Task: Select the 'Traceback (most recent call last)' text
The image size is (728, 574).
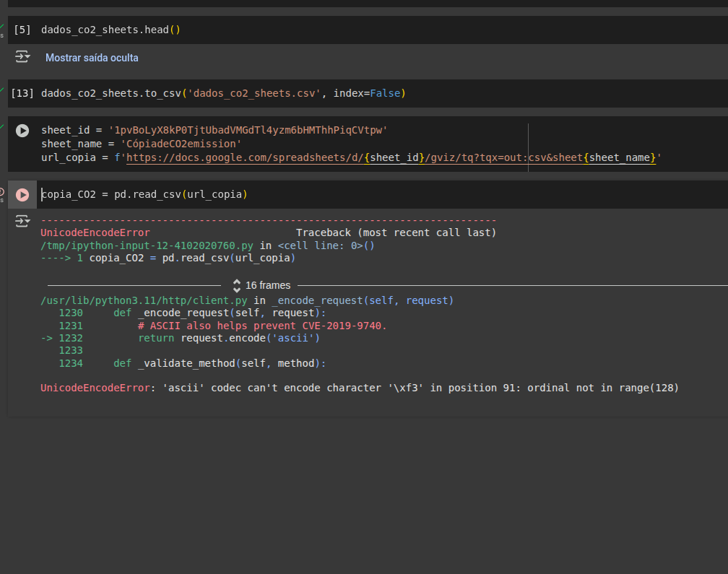Action: pos(396,232)
